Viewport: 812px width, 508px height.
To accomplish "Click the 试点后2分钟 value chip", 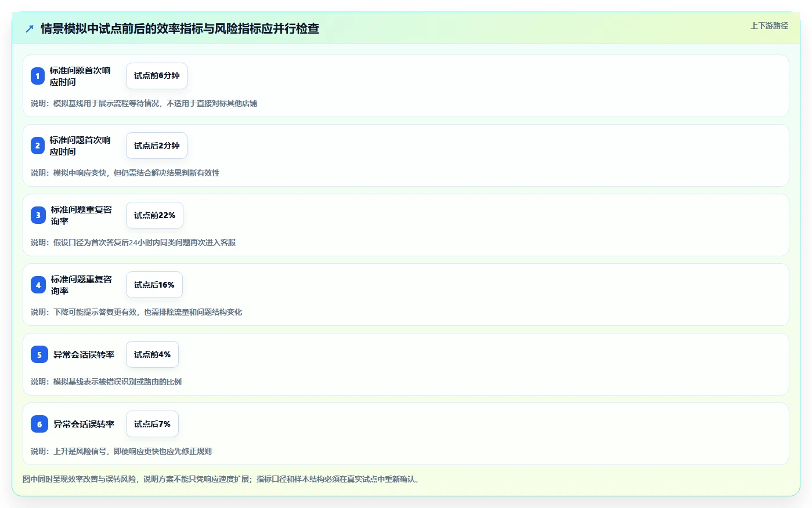I will coord(157,146).
